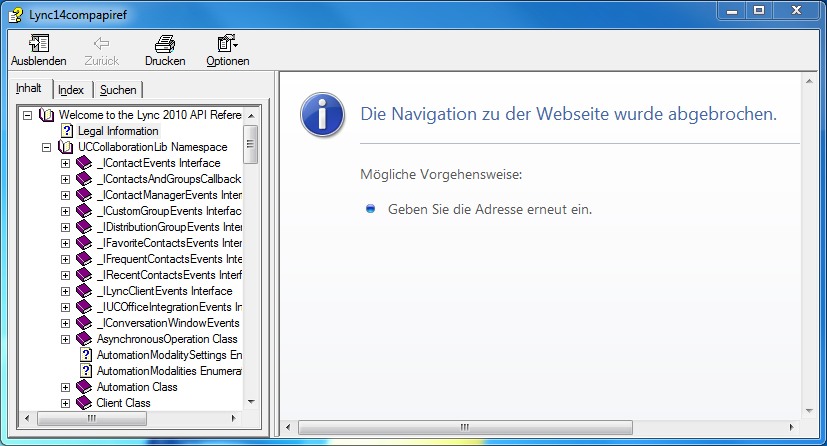Viewport: 827px width, 446px height.
Task: Click tree scrollbar down arrow
Action: coord(251,402)
